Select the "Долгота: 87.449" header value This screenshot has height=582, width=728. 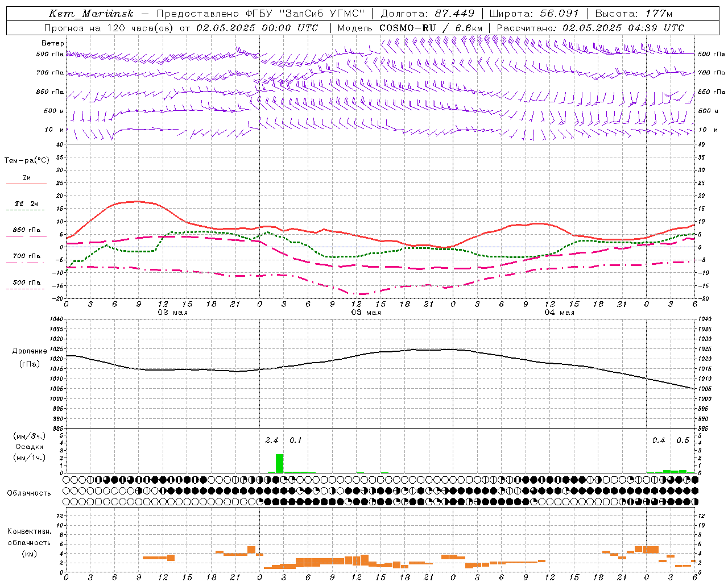pos(428,14)
